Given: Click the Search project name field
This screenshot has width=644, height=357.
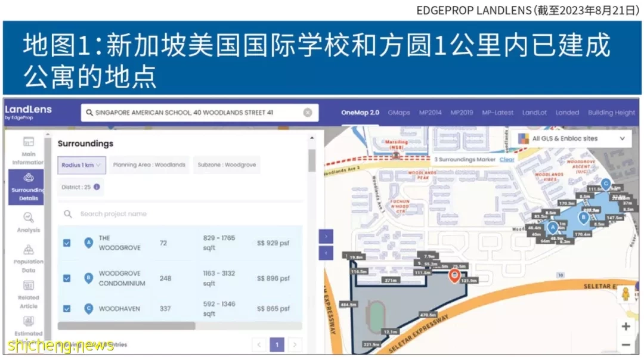Looking at the screenshot, I should pos(180,214).
